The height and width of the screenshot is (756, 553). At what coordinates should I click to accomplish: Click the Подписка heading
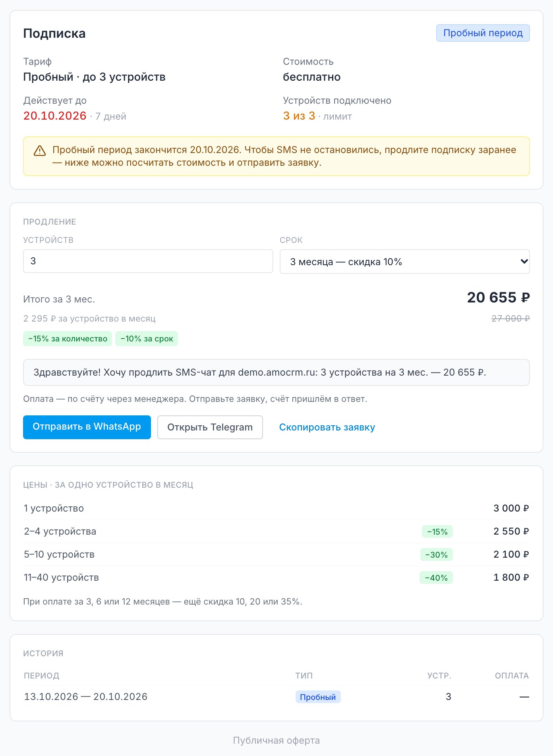(54, 33)
